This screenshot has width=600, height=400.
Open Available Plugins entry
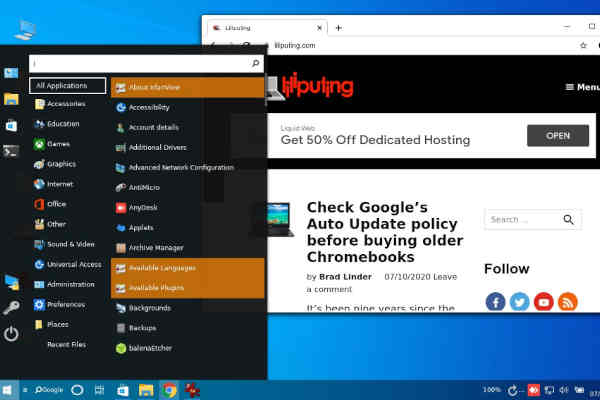(188, 288)
